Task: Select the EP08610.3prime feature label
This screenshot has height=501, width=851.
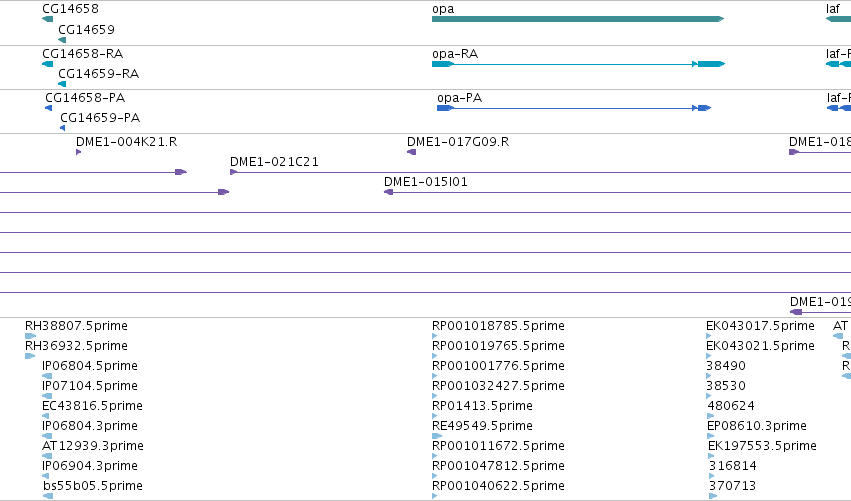Action: (x=757, y=426)
